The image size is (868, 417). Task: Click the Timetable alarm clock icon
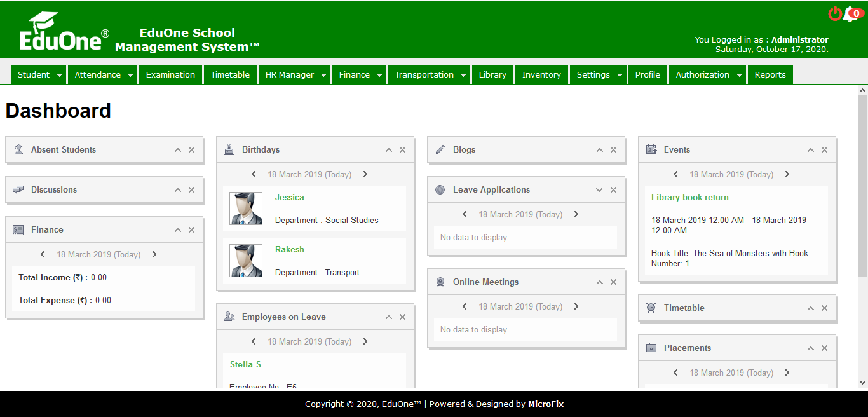pyautogui.click(x=651, y=308)
